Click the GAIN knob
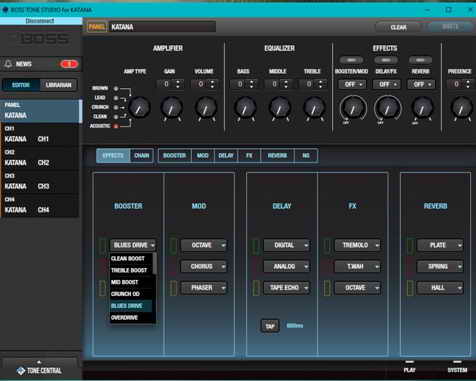The image size is (476, 381). (x=171, y=108)
